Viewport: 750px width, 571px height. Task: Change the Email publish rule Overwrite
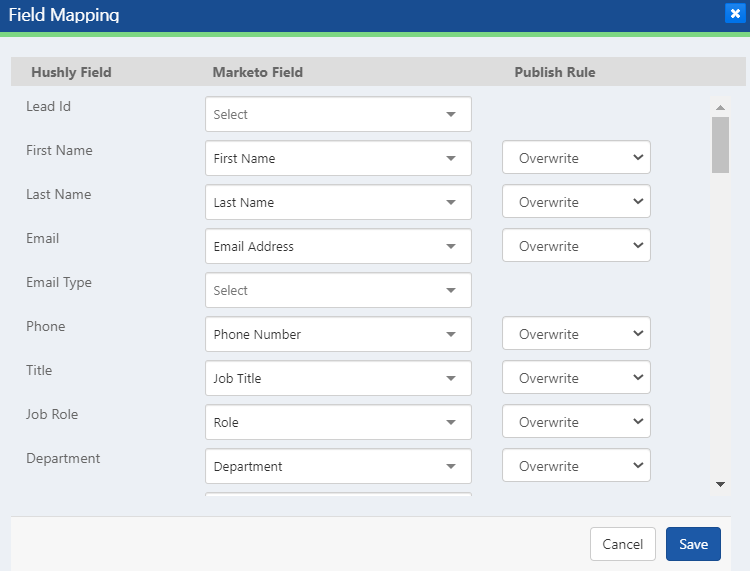click(x=576, y=245)
